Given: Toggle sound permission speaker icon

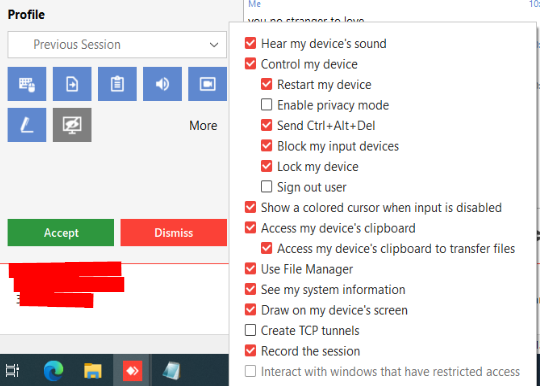Looking at the screenshot, I should pyautogui.click(x=162, y=84).
